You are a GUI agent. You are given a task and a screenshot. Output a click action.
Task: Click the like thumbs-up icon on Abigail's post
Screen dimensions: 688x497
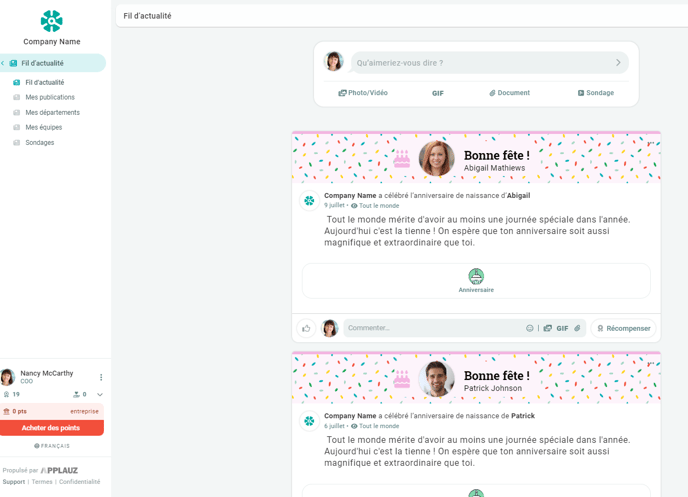pos(306,328)
